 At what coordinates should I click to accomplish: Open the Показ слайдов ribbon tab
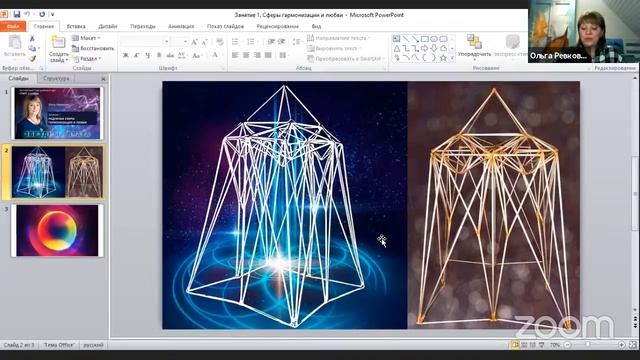pos(225,26)
